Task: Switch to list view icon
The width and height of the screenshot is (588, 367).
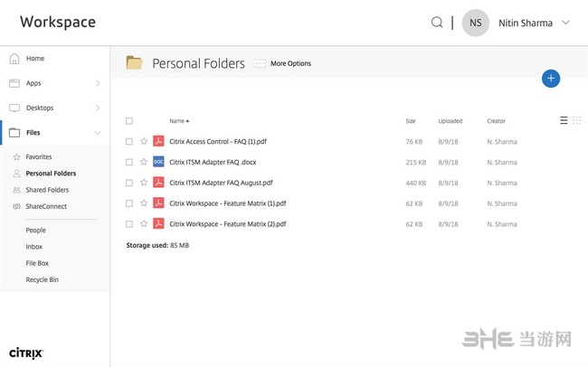Action: (564, 120)
